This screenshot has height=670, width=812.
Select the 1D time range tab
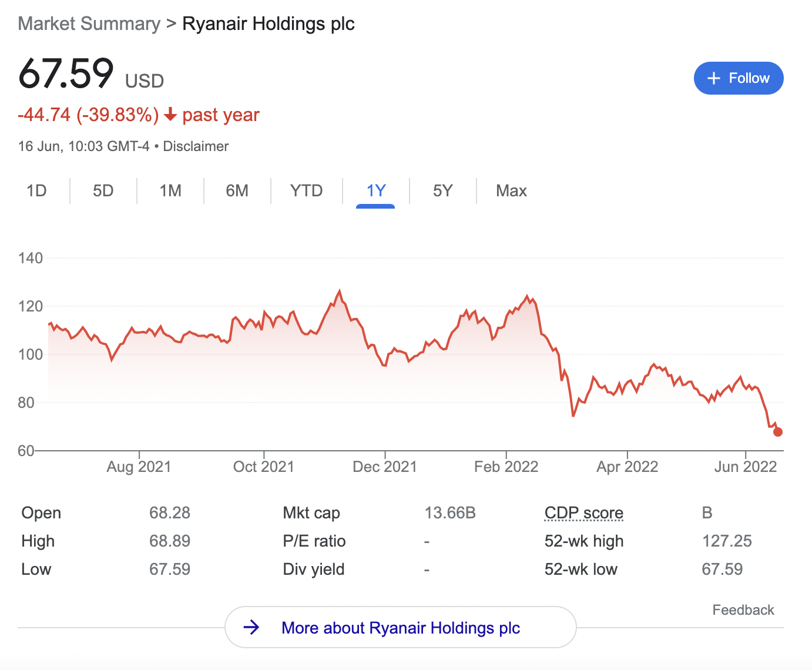(36, 191)
